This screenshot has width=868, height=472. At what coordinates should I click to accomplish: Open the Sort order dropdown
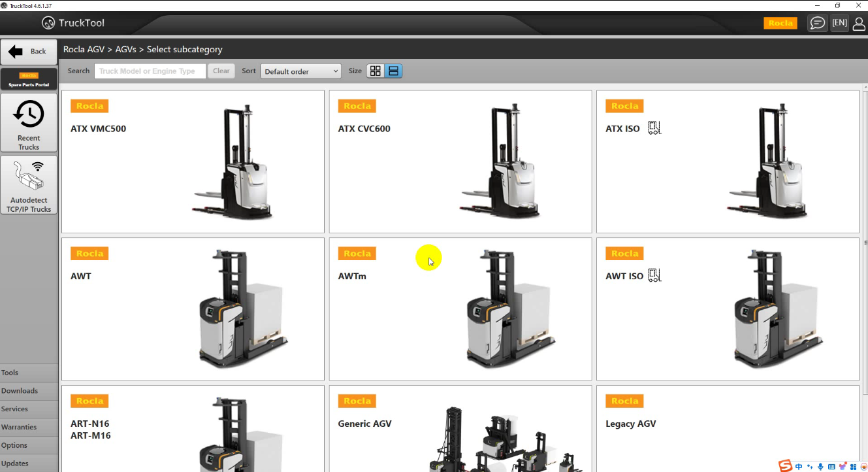tap(300, 71)
